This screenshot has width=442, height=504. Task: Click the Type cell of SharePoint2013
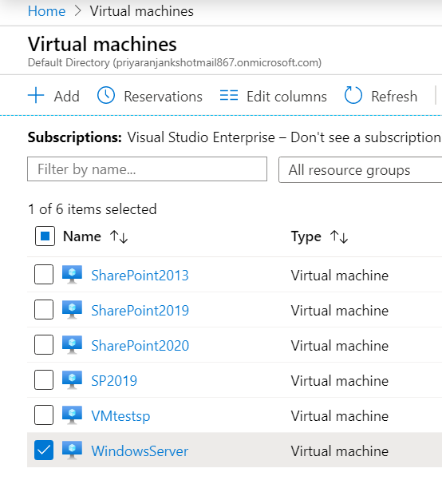click(340, 276)
